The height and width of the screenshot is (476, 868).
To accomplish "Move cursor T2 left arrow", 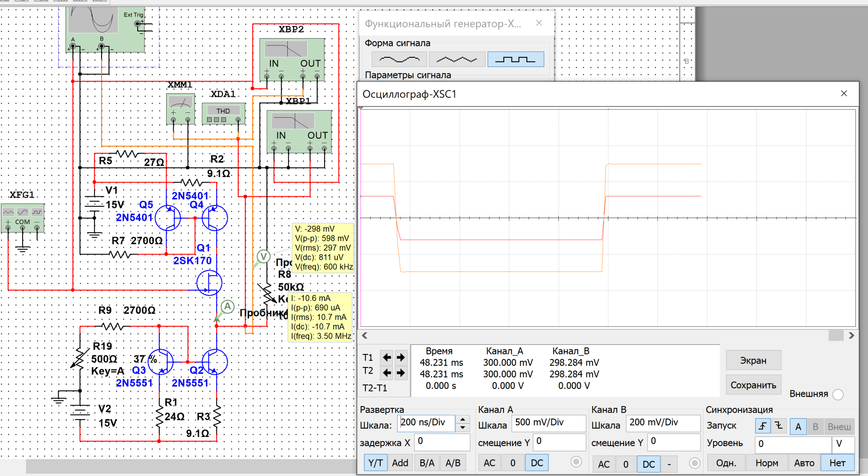I will click(x=387, y=373).
